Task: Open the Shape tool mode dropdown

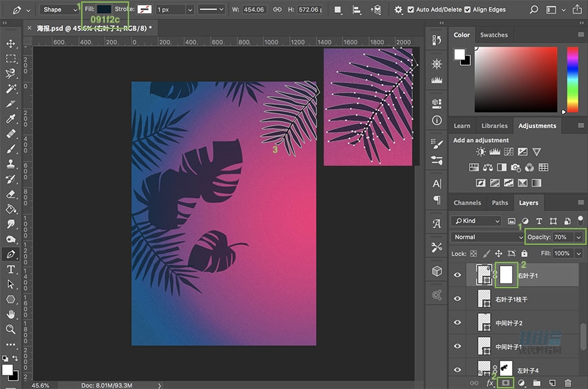Action: [59, 9]
